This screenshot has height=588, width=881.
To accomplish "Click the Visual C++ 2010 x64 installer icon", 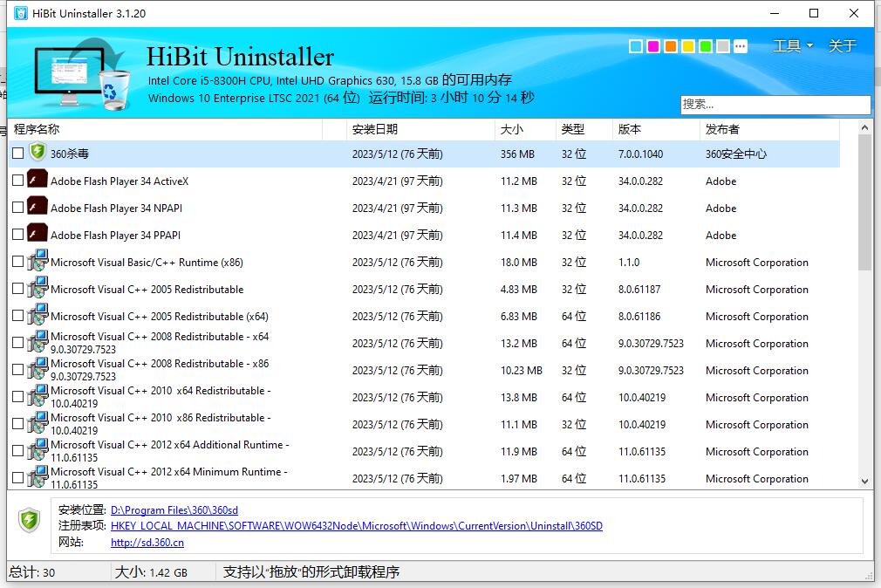I will (x=38, y=395).
